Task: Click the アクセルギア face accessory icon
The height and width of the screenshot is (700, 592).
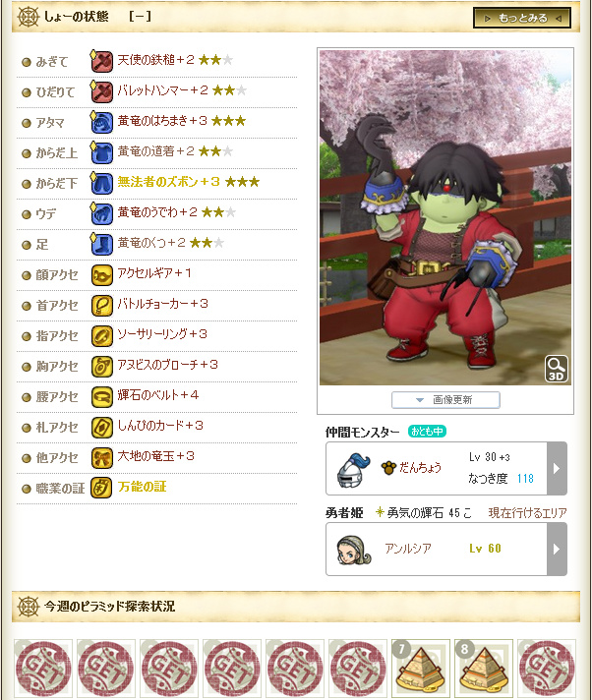Action: coord(102,275)
